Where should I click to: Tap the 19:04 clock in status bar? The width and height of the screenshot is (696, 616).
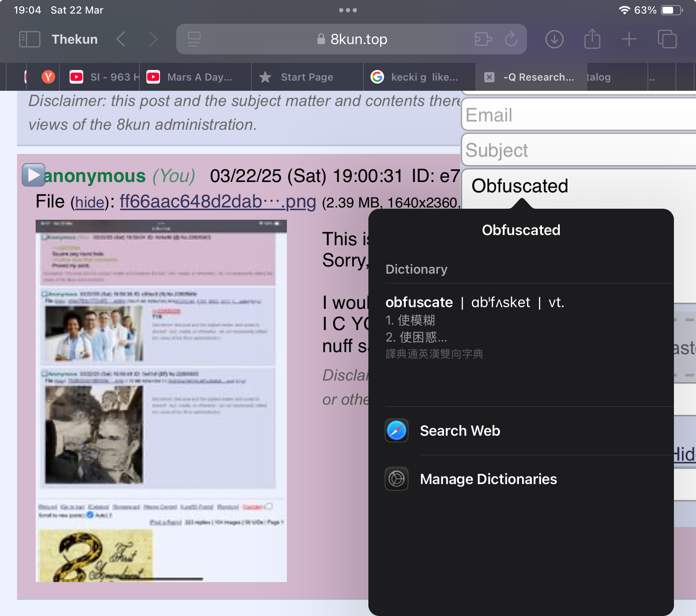point(27,10)
